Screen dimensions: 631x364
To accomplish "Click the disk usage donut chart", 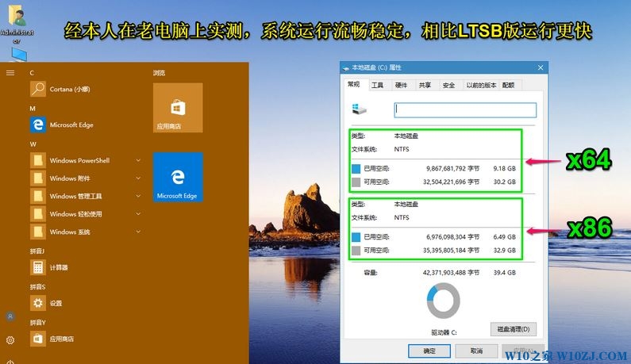I will 443,301.
